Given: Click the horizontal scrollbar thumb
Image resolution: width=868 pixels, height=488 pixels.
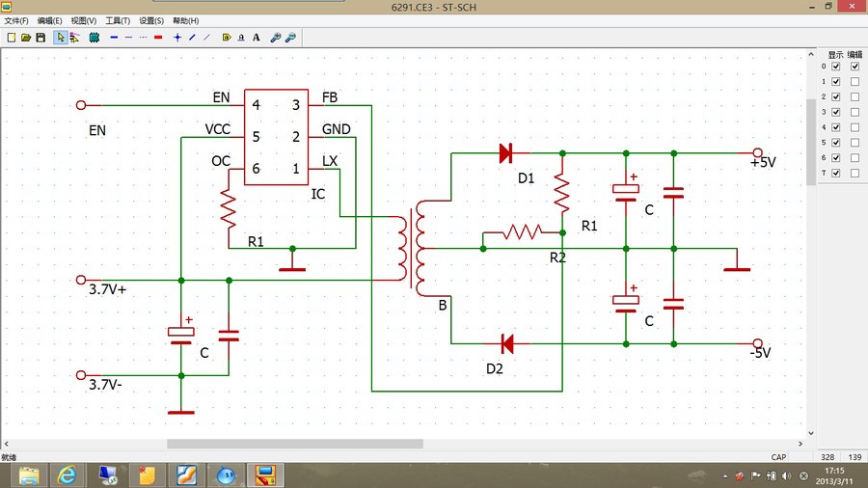Looking at the screenshot, I should click(294, 444).
